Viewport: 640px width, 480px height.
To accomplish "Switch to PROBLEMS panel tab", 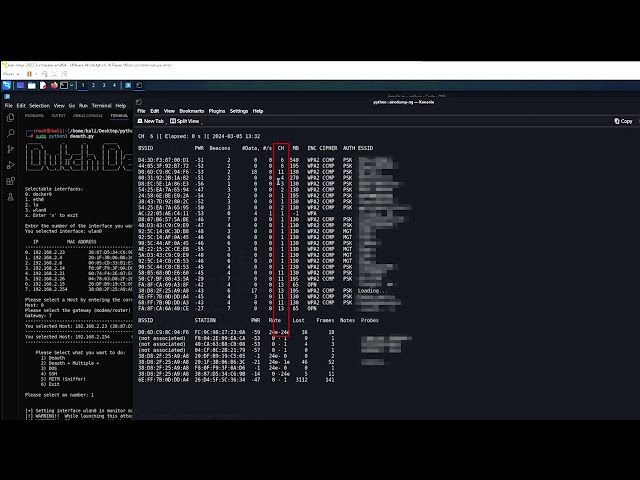I will pos(34,116).
